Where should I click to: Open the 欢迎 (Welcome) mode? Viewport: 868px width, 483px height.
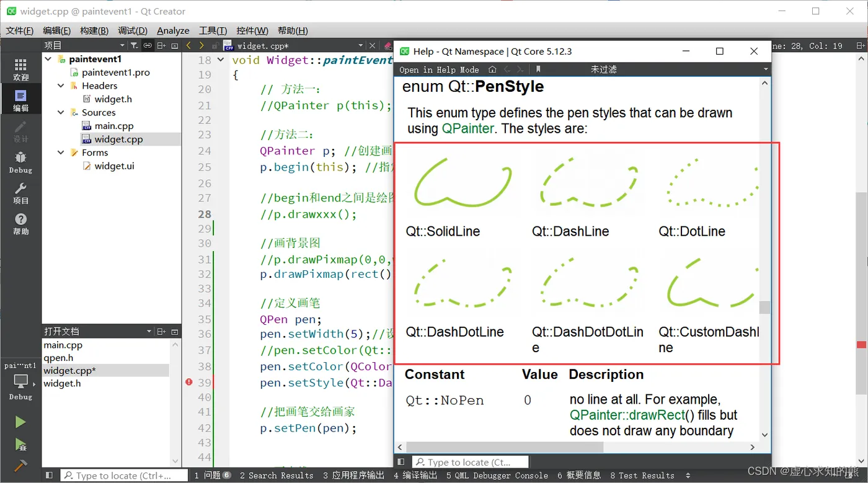(x=20, y=69)
